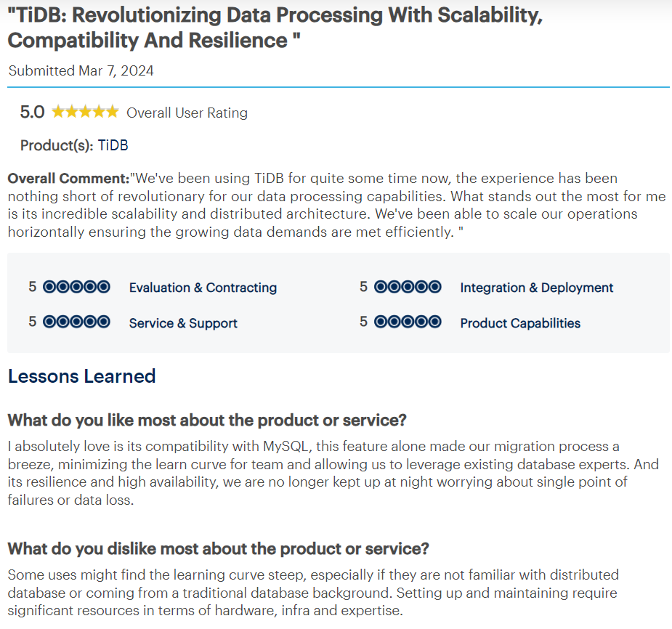The width and height of the screenshot is (672, 629).
Task: Click first rating circle for Evaluation & Contracting
Action: pos(49,287)
